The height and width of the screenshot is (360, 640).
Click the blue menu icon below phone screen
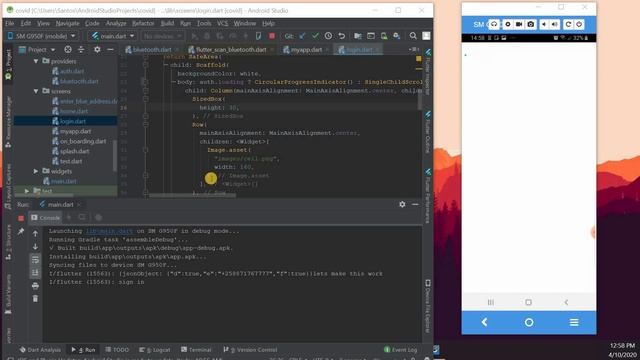[x=574, y=322]
